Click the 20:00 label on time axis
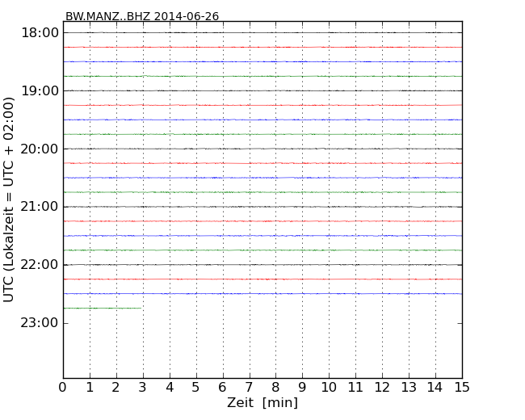 [x=40, y=149]
